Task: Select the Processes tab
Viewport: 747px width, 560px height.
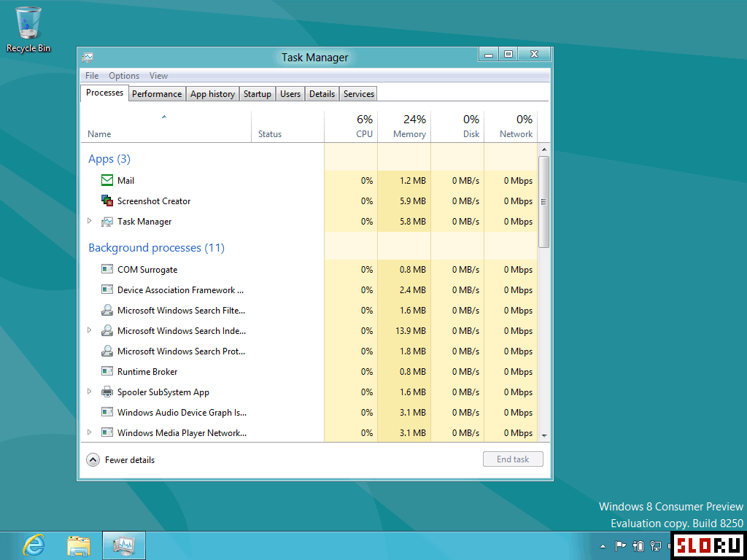Action: (x=104, y=93)
